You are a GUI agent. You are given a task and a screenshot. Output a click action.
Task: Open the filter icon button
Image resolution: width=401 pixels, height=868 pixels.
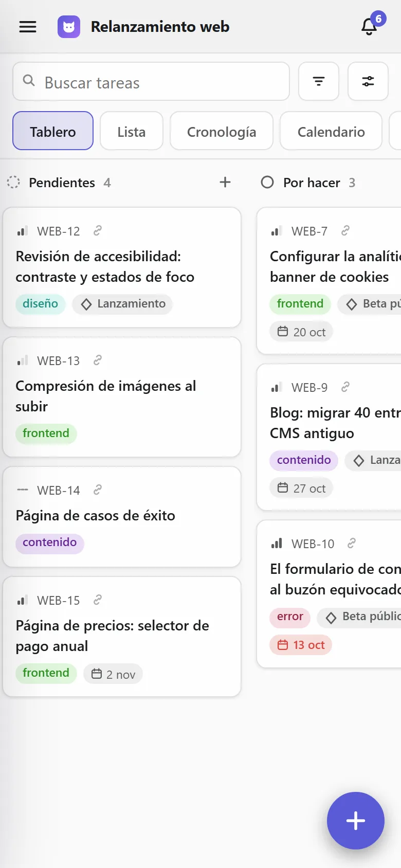[x=319, y=81]
